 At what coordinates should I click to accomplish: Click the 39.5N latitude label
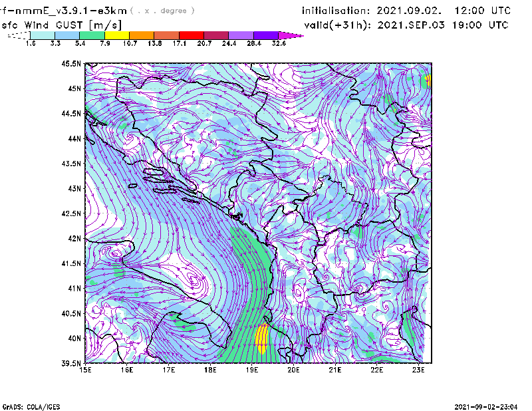(x=71, y=364)
